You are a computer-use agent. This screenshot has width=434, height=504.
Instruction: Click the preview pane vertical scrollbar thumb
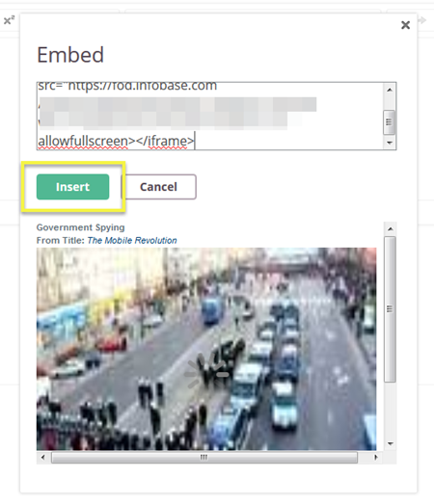pyautogui.click(x=390, y=309)
